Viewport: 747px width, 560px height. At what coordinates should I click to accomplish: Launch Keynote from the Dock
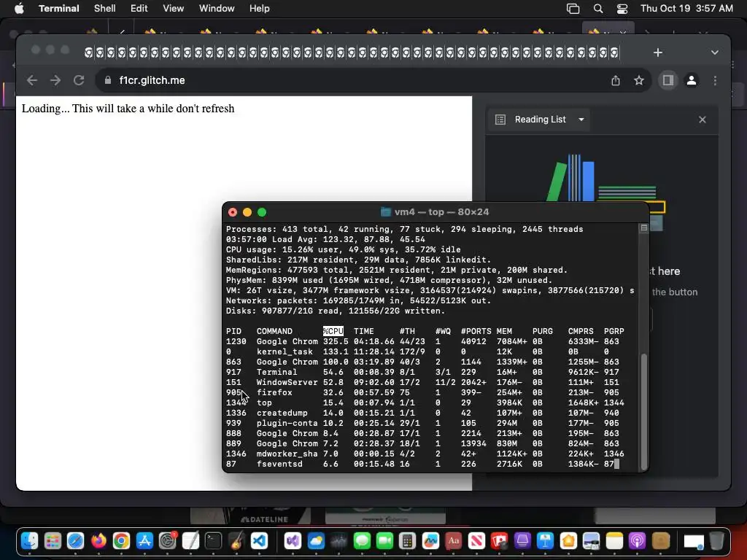click(x=545, y=542)
